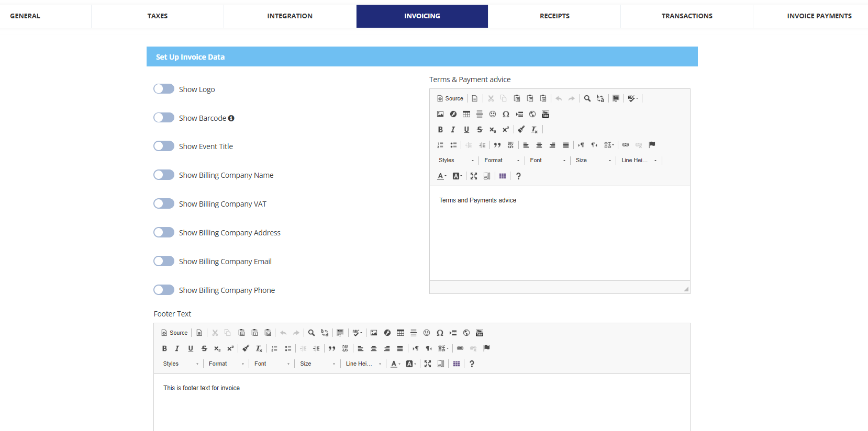Switch to the Receipts tab
The width and height of the screenshot is (868, 431).
point(554,16)
